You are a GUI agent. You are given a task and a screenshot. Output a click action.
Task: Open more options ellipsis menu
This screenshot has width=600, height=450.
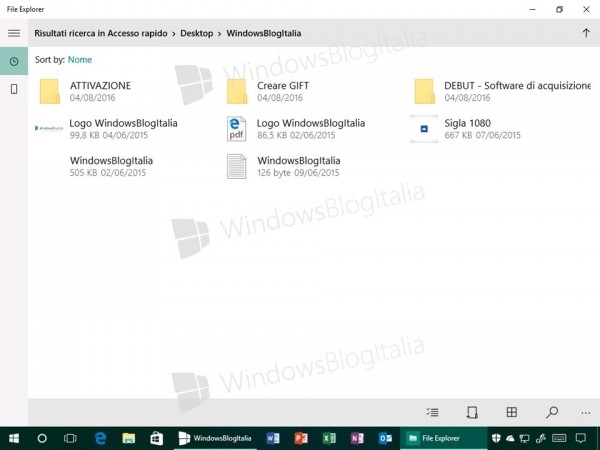click(586, 413)
